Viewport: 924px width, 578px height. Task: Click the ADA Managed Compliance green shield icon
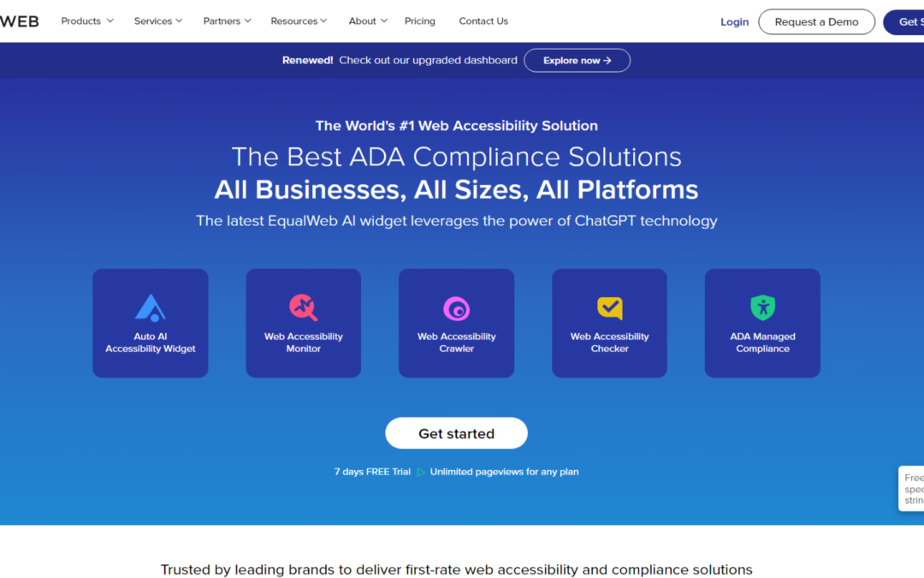click(x=762, y=307)
